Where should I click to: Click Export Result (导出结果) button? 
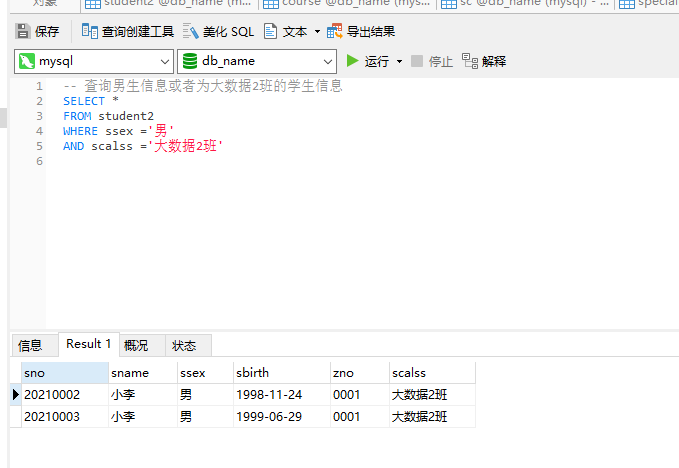coord(361,31)
